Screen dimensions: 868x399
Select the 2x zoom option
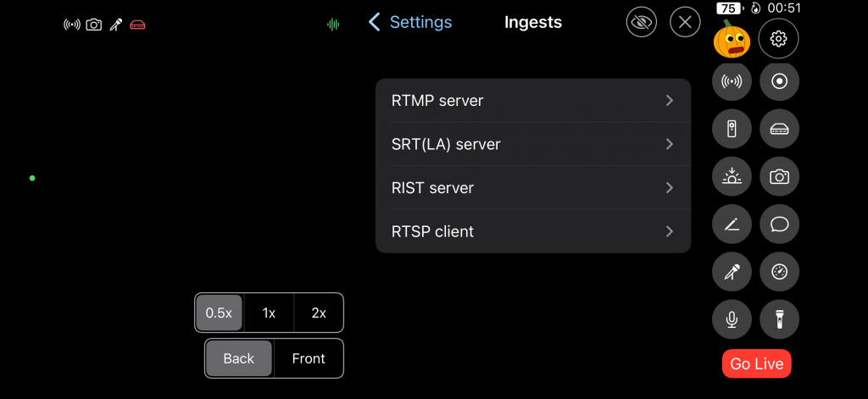click(319, 313)
